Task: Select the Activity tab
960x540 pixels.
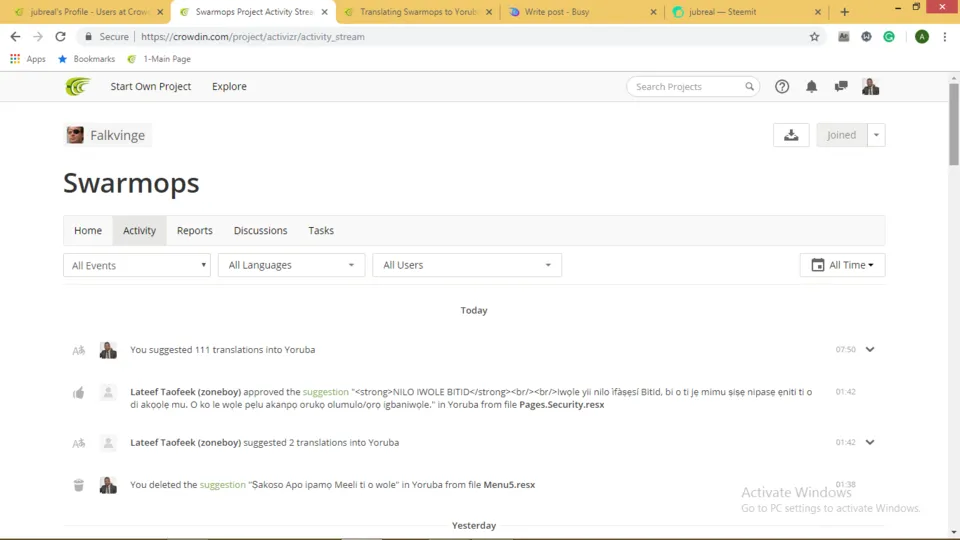Action: (140, 230)
